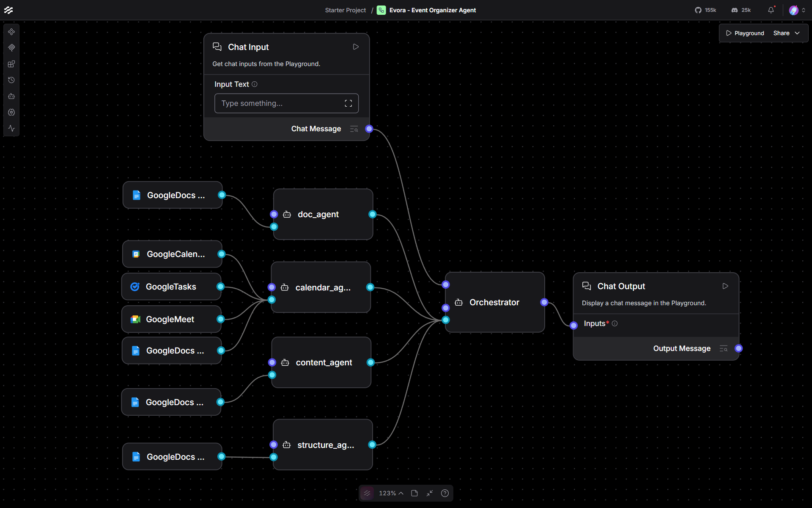Select the GoogleCalen... node
Image resolution: width=812 pixels, height=508 pixels.
pos(172,254)
